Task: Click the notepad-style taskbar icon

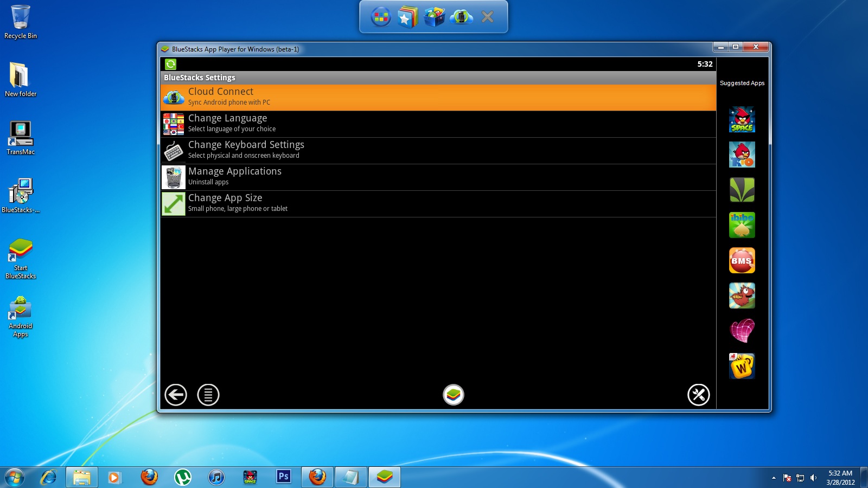Action: click(351, 477)
